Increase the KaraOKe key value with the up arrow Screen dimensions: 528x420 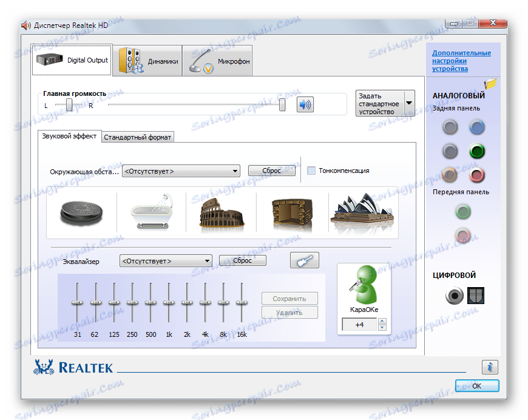click(382, 321)
